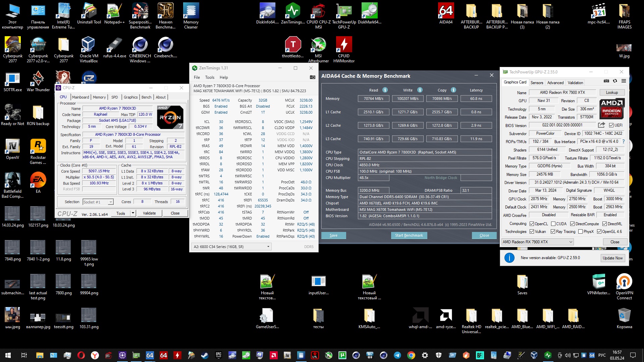Image resolution: width=644 pixels, height=362 pixels.
Task: Open GPU-Z hamburger menu icon
Action: (624, 81)
